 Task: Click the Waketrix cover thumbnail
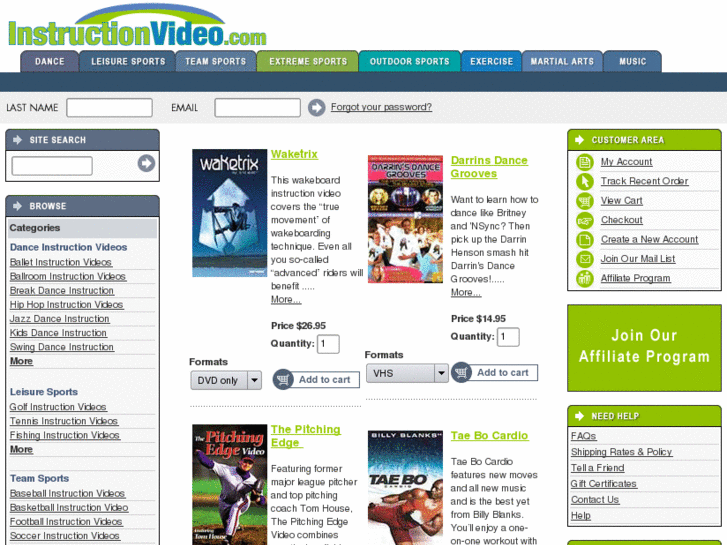click(x=230, y=213)
